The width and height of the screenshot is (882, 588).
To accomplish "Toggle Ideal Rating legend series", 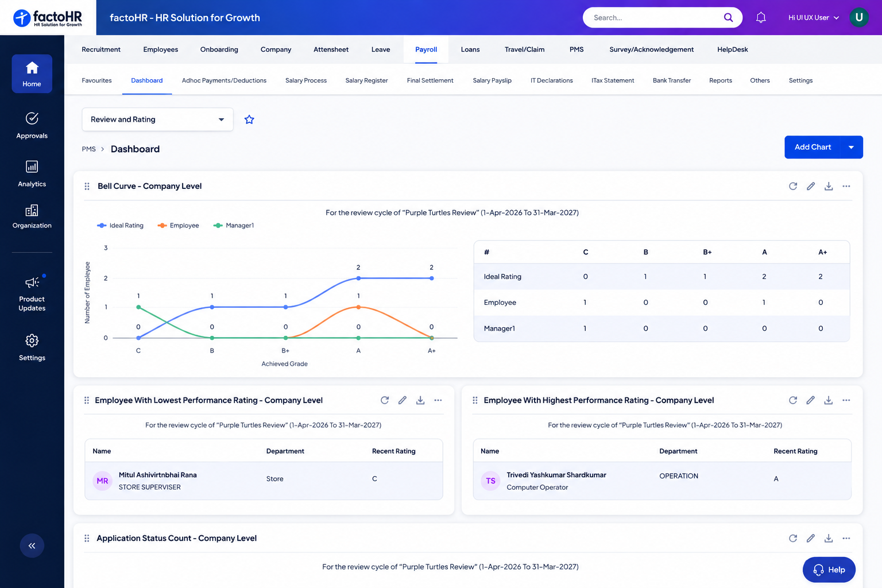I will 121,226.
